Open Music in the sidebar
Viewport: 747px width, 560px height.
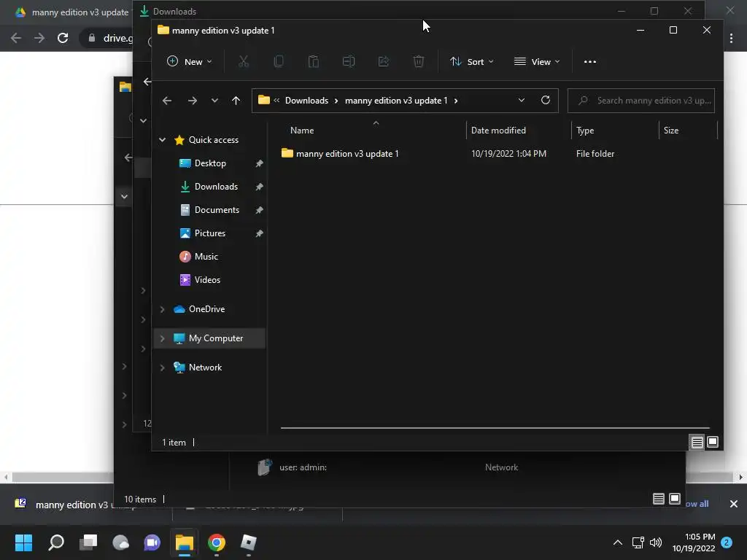pos(206,256)
